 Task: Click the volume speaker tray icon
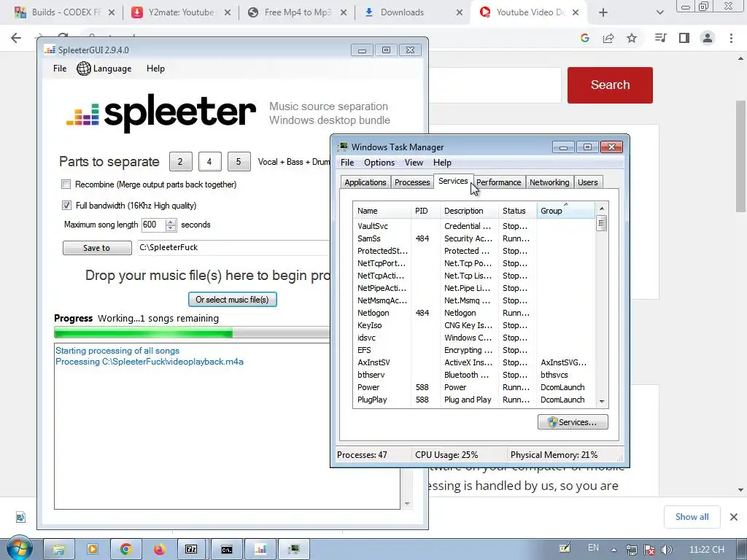(667, 550)
